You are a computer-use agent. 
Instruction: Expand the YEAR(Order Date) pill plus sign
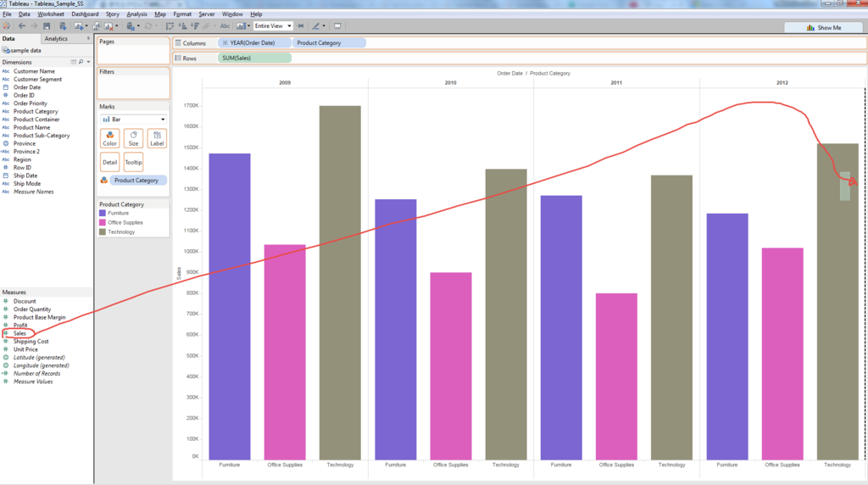tap(225, 42)
